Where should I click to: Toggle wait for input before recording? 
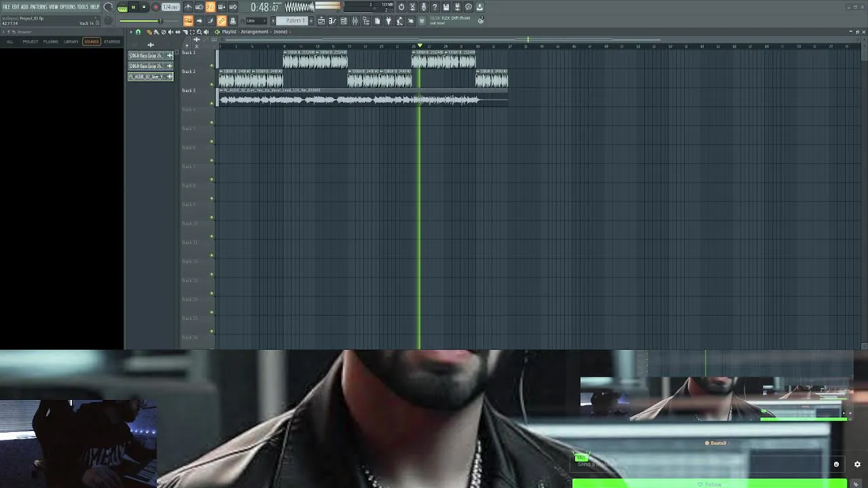[199, 7]
